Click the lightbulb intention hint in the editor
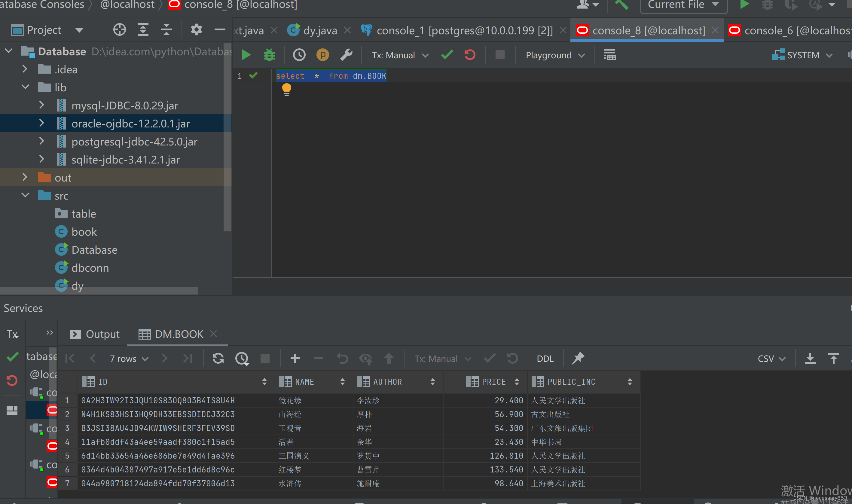 [287, 89]
